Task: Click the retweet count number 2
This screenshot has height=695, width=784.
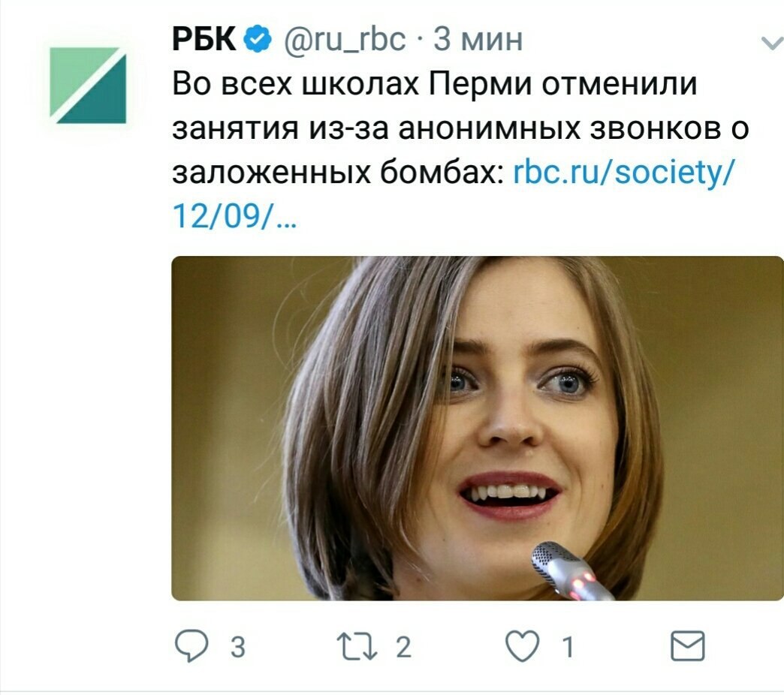Action: point(403,646)
